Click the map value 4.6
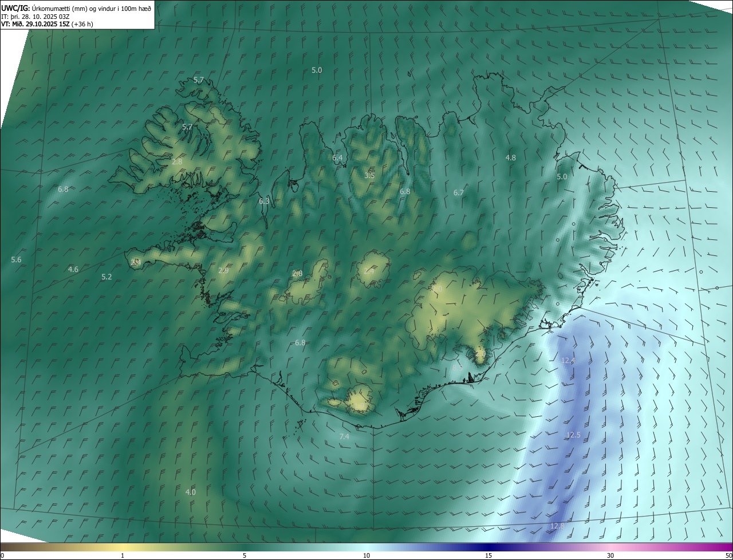 (73, 269)
